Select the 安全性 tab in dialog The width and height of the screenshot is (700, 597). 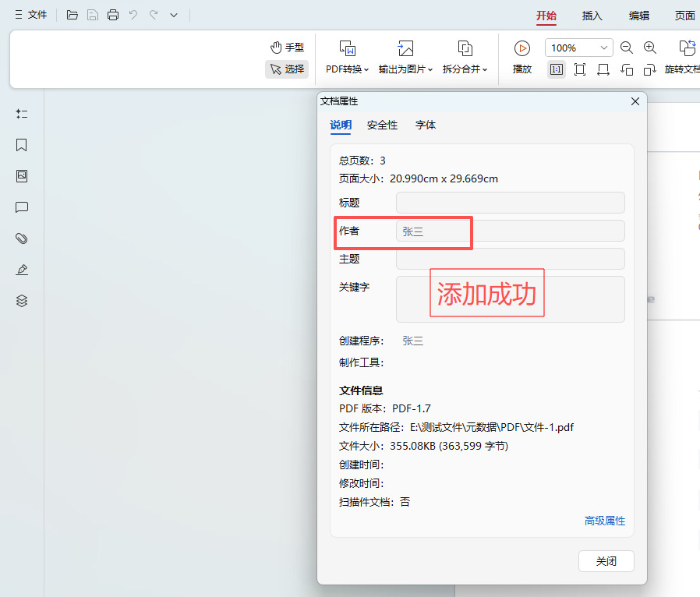[382, 125]
